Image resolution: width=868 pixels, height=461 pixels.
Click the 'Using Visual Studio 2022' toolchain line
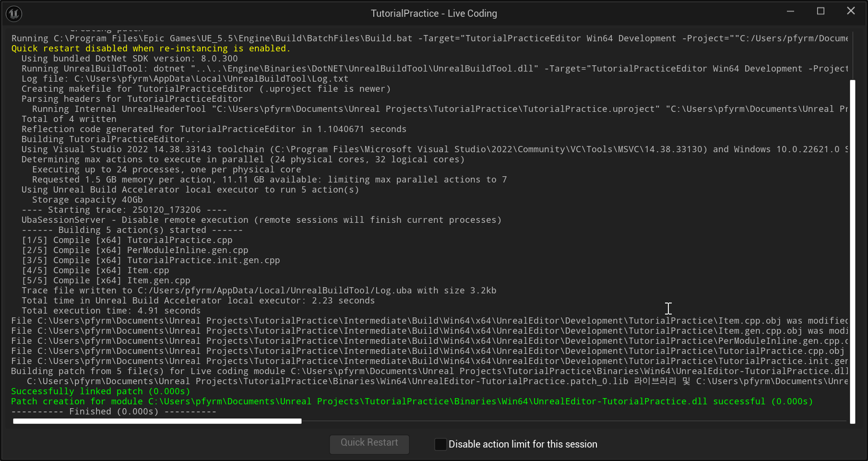(435, 149)
